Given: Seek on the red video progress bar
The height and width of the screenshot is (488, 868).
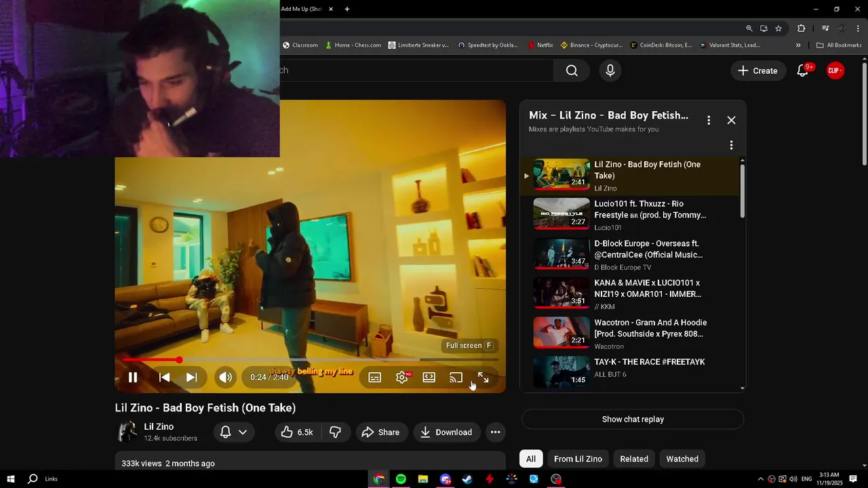Looking at the screenshot, I should (311, 360).
